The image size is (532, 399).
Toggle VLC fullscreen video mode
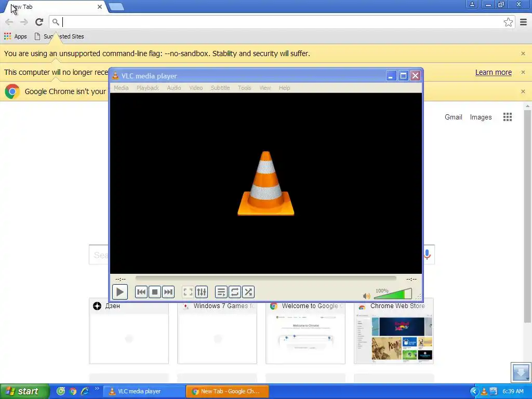(188, 292)
